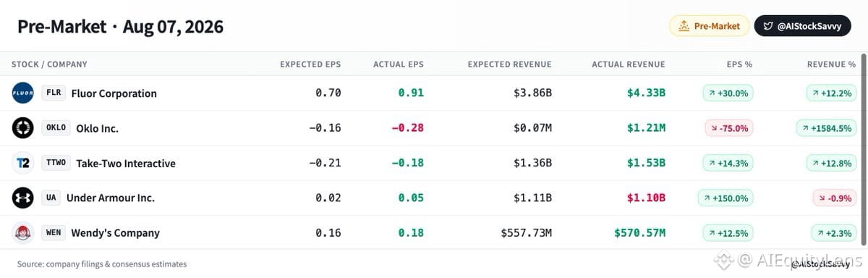Screen dimensions: 868x278
Task: Click the Under Armour logo icon
Action: pyautogui.click(x=23, y=198)
